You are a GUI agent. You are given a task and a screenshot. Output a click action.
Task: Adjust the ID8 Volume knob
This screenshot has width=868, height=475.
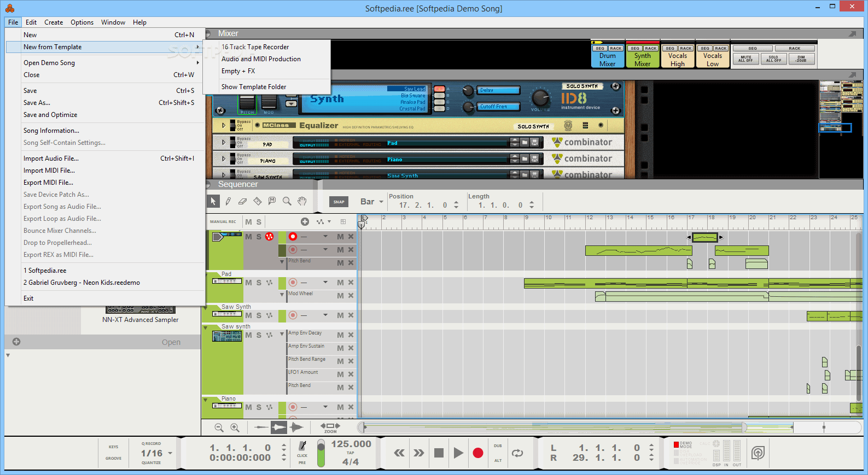(540, 98)
